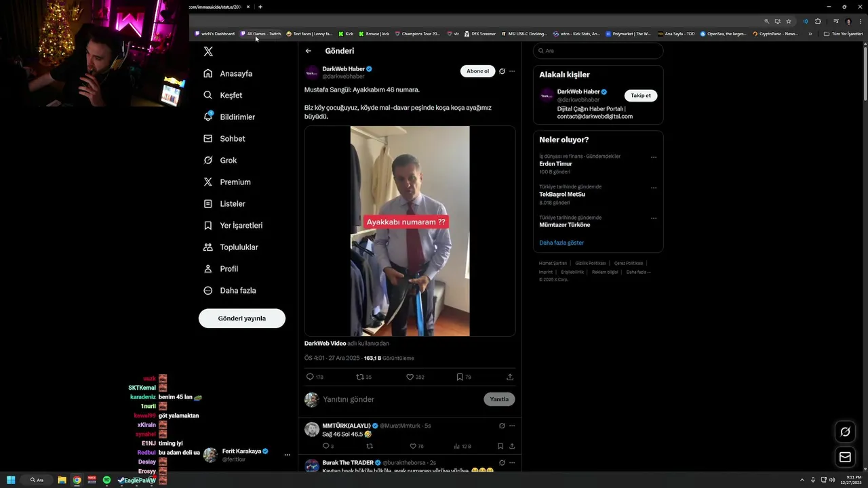The height and width of the screenshot is (488, 868).
Task: Close the current browser tab
Action: pos(248,7)
